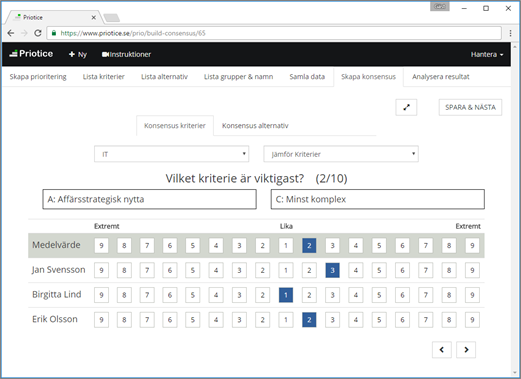The image size is (521, 379).
Task: Click the Priotice logo in navbar
Action: 31,54
